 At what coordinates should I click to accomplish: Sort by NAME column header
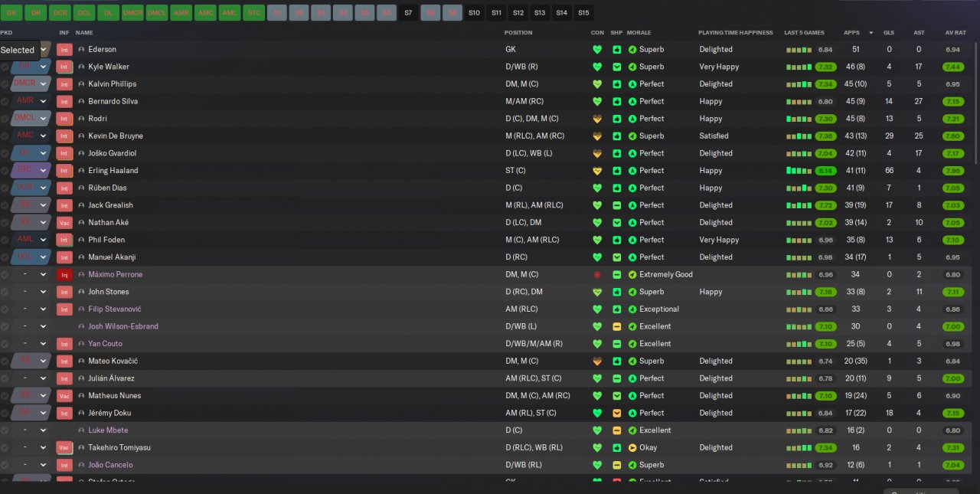pos(84,33)
